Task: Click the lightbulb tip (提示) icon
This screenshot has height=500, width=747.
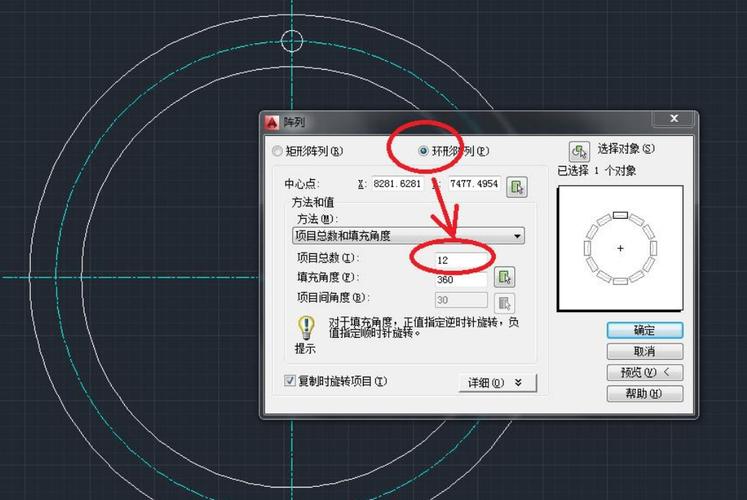Action: [306, 328]
